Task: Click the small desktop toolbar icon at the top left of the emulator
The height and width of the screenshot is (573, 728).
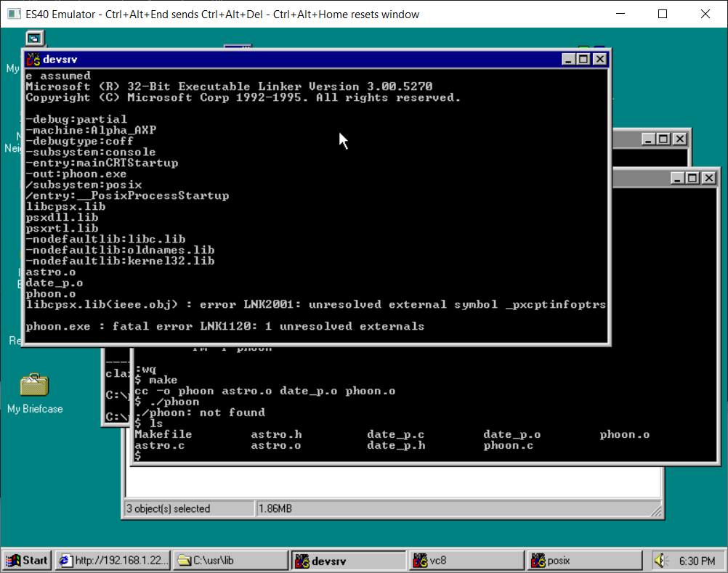Action: click(34, 38)
